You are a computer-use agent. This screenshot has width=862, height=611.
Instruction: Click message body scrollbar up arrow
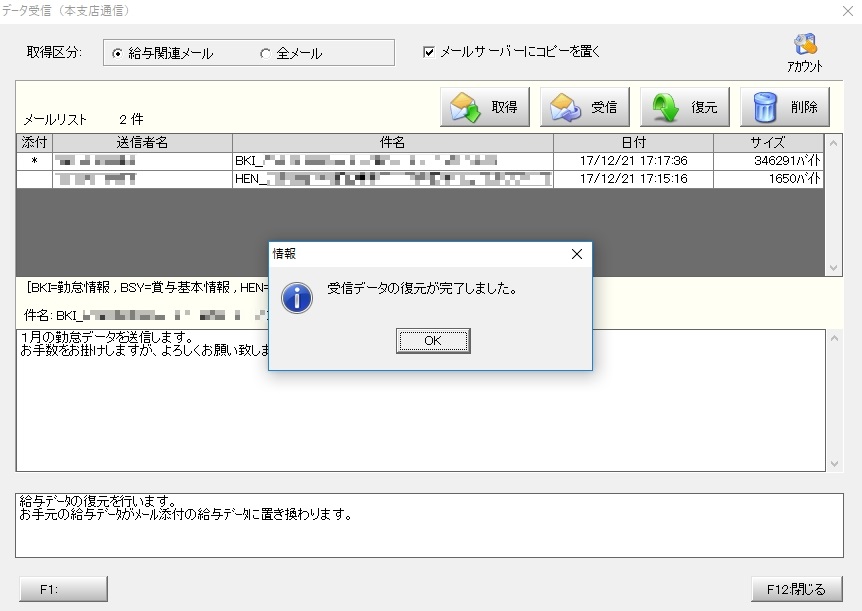[834, 338]
